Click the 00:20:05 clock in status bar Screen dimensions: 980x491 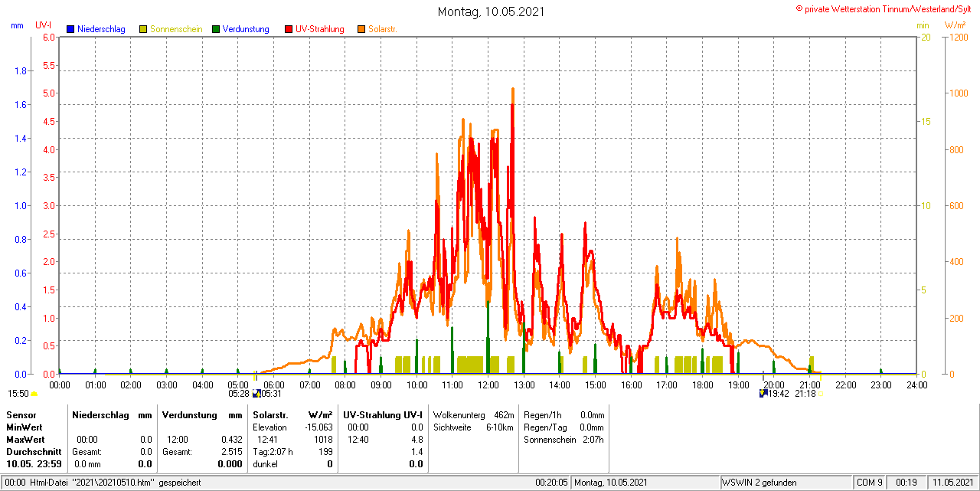(551, 483)
